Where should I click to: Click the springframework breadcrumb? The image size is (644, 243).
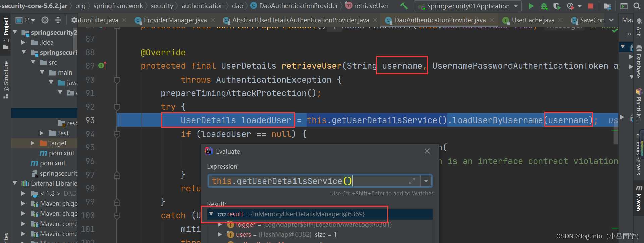[x=118, y=6]
